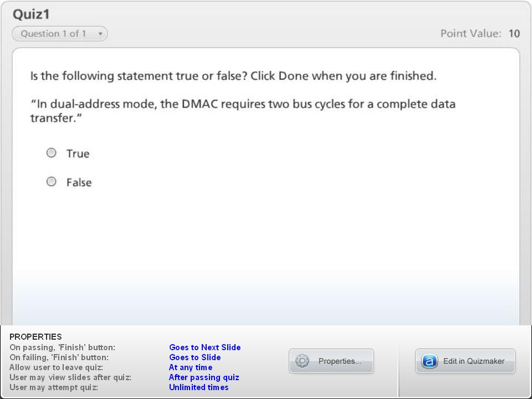Open the Goes to Slide link

pos(195,357)
